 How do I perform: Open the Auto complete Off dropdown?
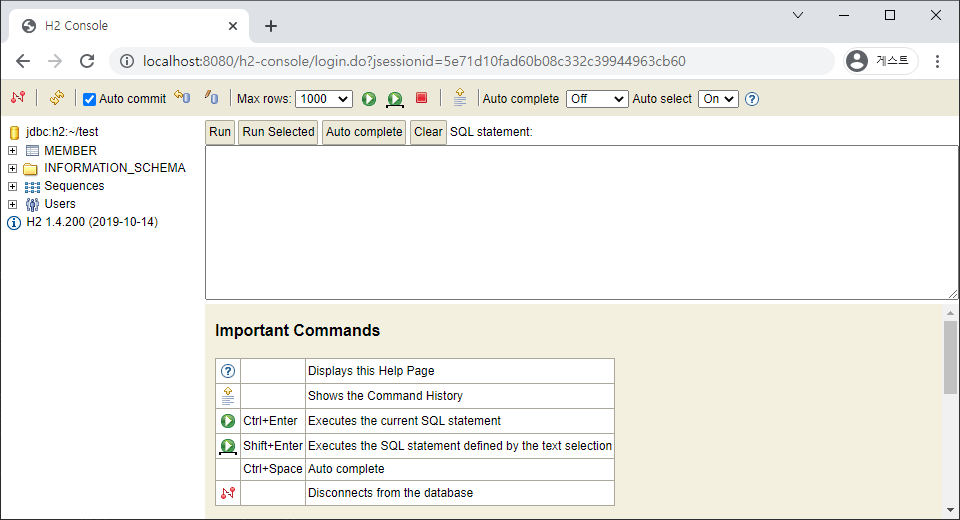[x=598, y=99]
